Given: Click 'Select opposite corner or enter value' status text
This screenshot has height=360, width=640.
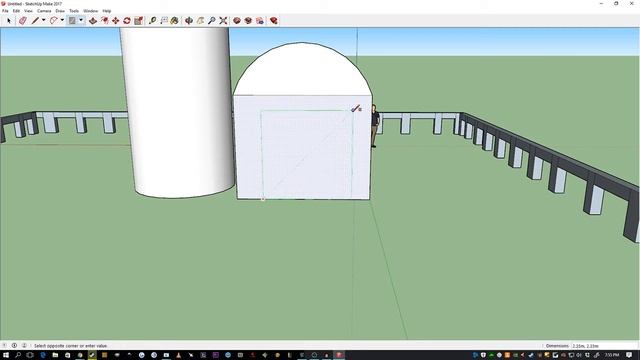Looking at the screenshot, I should coord(71,346).
